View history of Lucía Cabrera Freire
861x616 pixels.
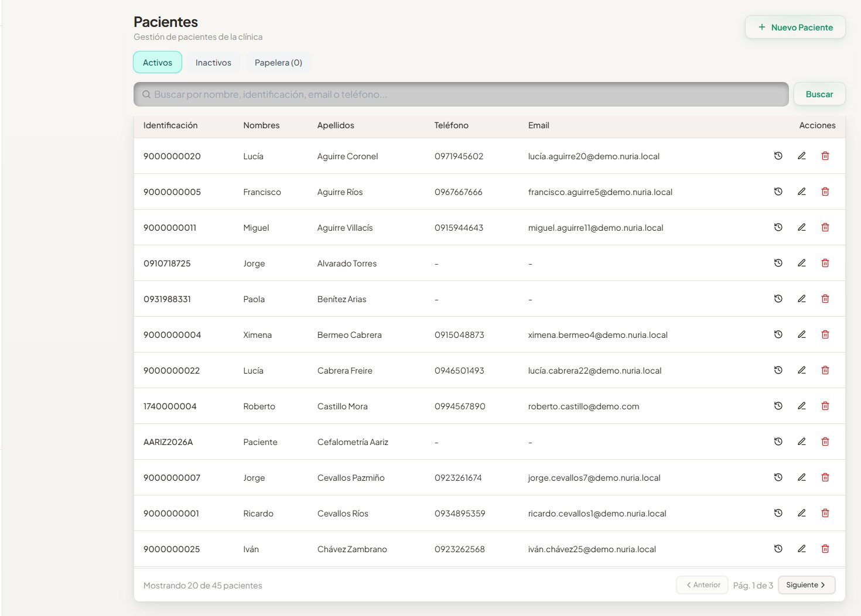[778, 370]
